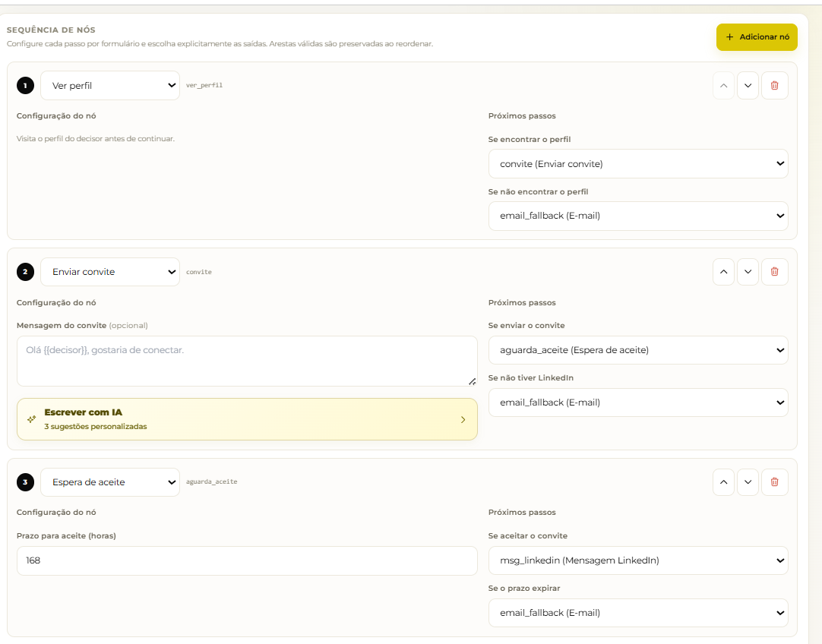Open the Ver perfil node type dropdown

pos(110,85)
